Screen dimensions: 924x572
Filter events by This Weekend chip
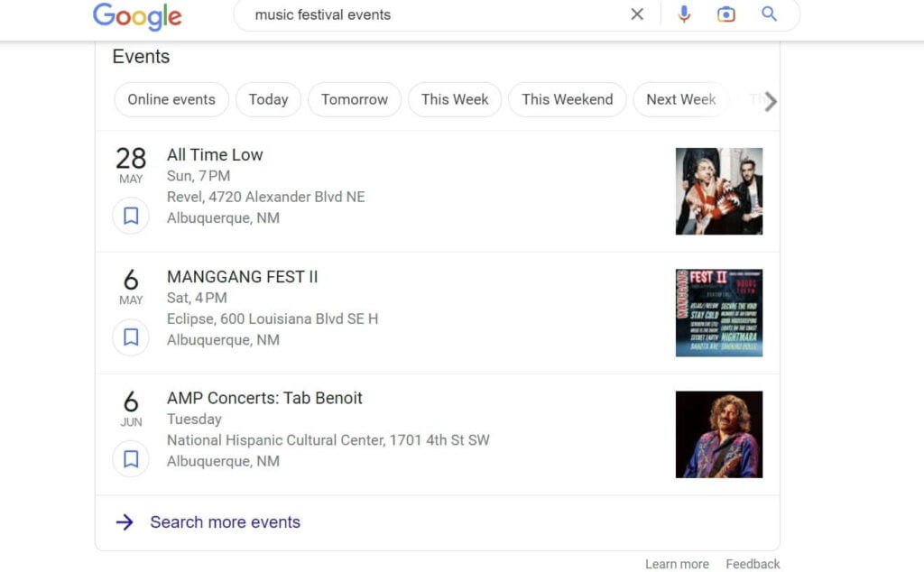[568, 99]
